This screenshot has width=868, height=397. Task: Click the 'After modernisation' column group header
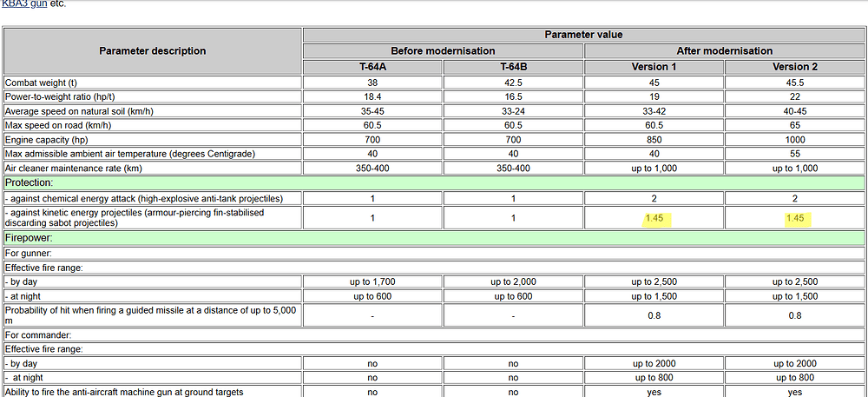click(x=725, y=51)
